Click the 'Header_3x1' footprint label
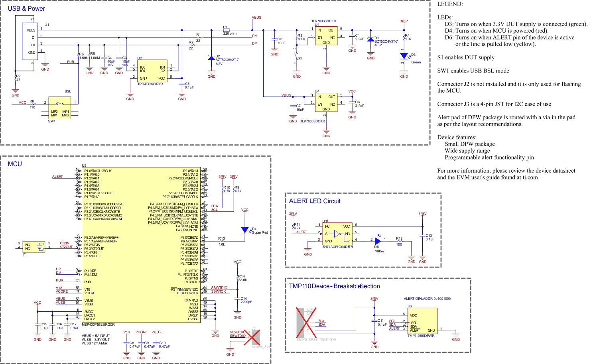The image size is (593, 364). click(x=260, y=347)
